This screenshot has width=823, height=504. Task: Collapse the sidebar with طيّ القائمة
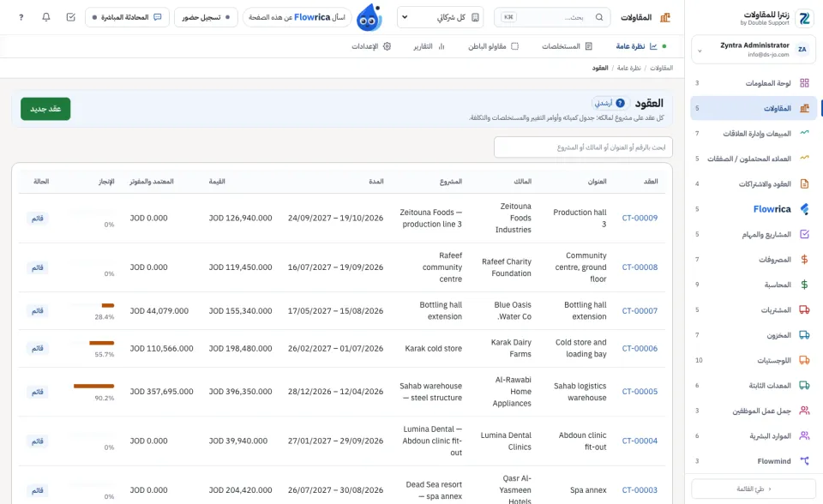pos(754,489)
